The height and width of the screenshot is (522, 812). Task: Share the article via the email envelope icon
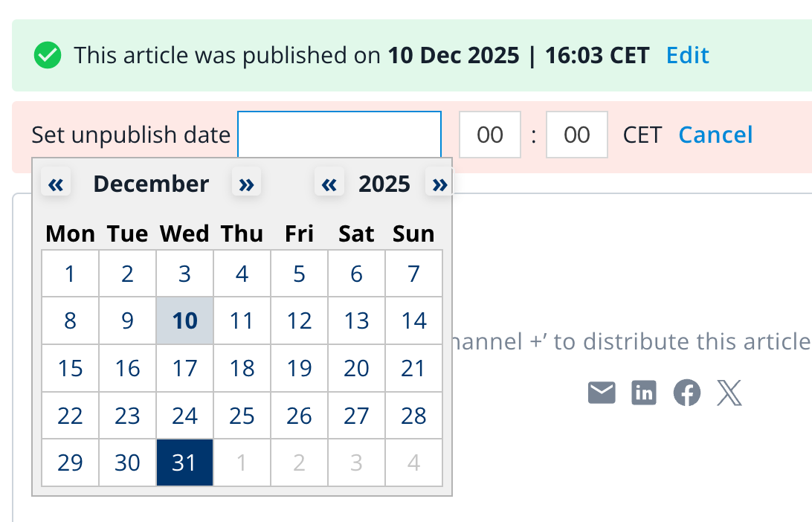(x=602, y=393)
